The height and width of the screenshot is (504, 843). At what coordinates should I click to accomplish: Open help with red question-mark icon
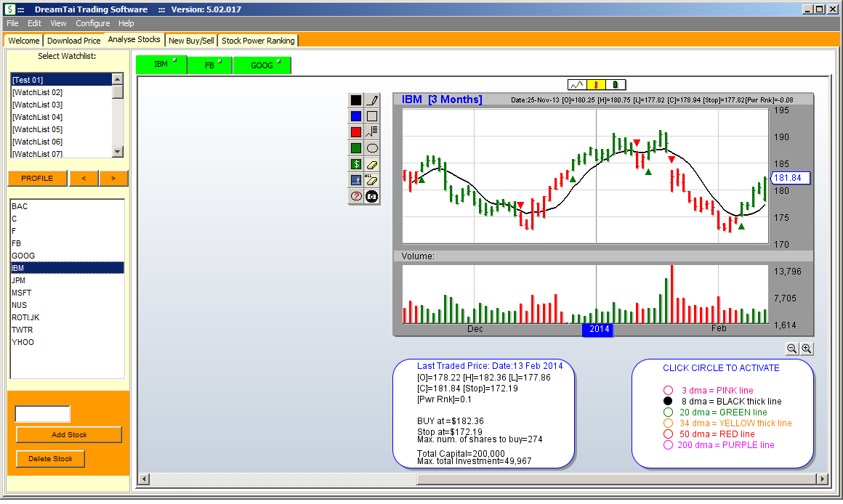[x=356, y=197]
